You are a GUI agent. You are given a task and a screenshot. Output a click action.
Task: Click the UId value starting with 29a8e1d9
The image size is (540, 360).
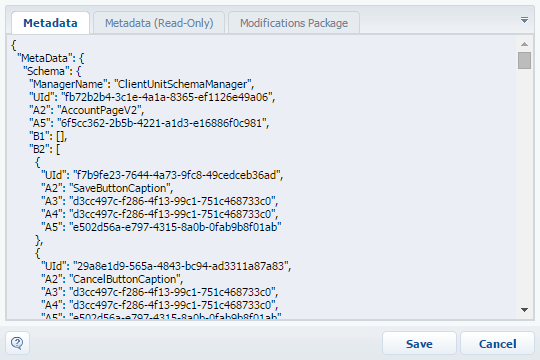[182, 266]
